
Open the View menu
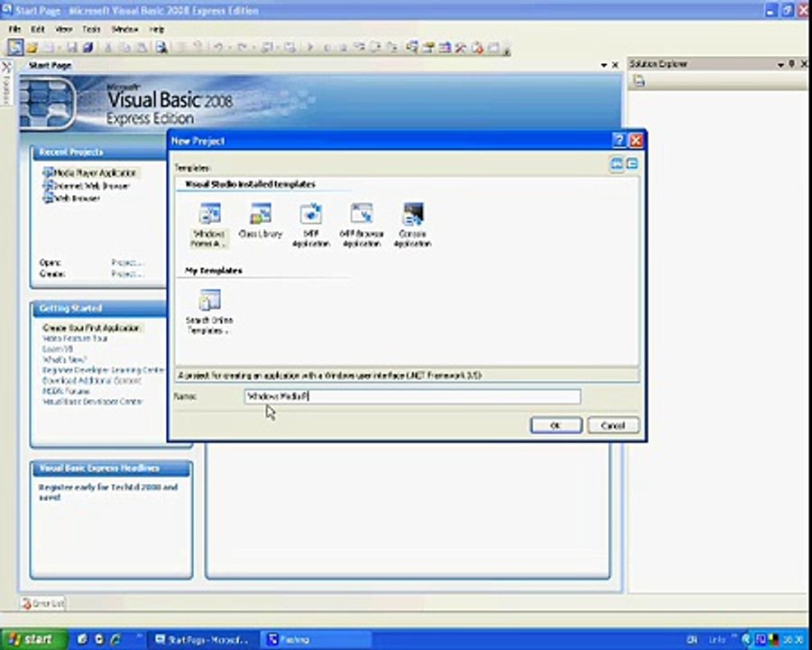point(64,29)
